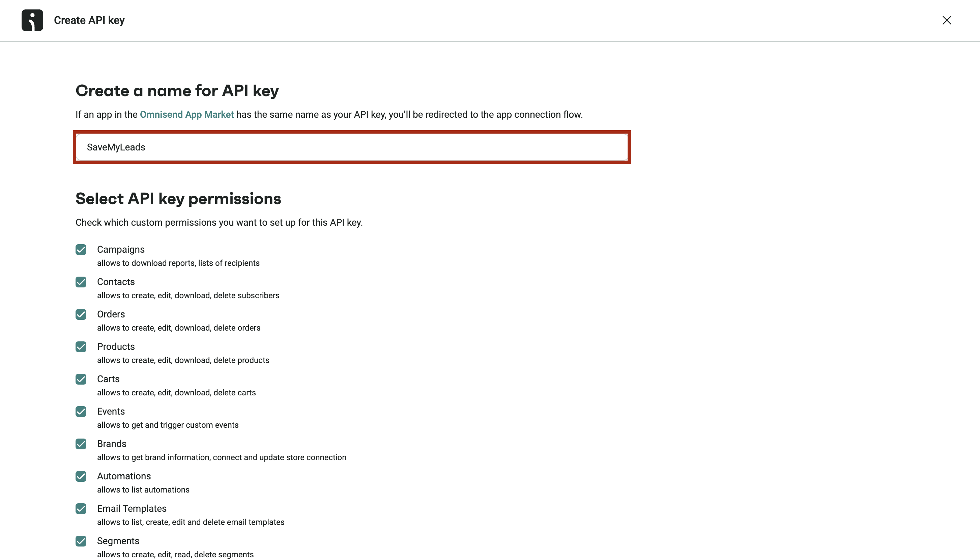Close the Create API key dialog

pos(947,20)
